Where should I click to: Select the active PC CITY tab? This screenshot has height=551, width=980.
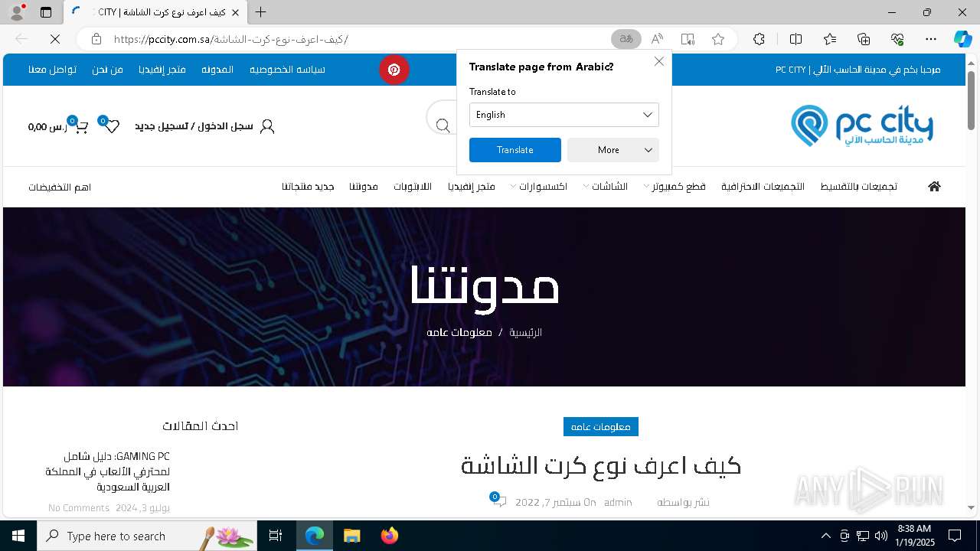(x=155, y=12)
